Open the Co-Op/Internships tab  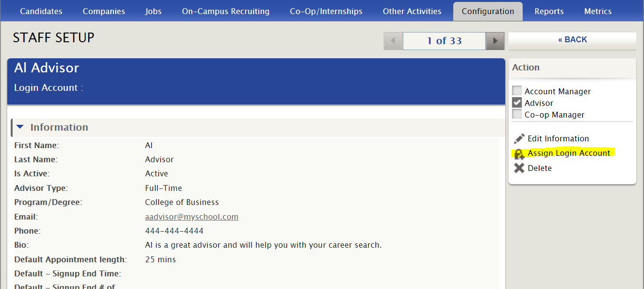(x=326, y=11)
